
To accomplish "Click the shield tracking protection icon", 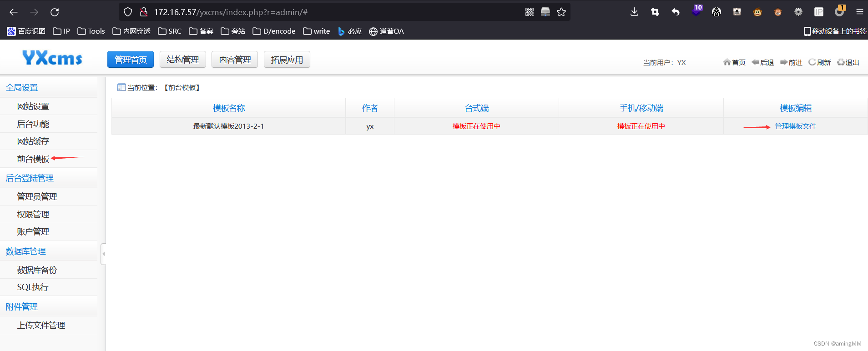I will pyautogui.click(x=128, y=12).
